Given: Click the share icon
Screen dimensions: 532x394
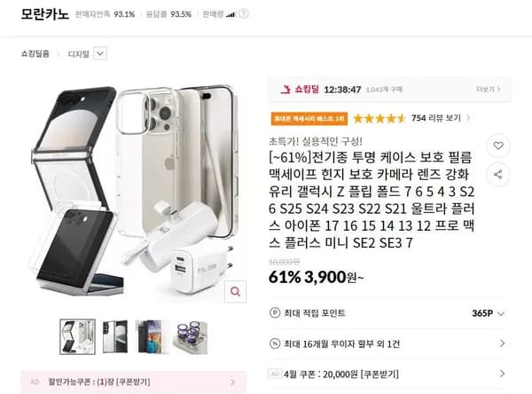Looking at the screenshot, I should pyautogui.click(x=498, y=175).
